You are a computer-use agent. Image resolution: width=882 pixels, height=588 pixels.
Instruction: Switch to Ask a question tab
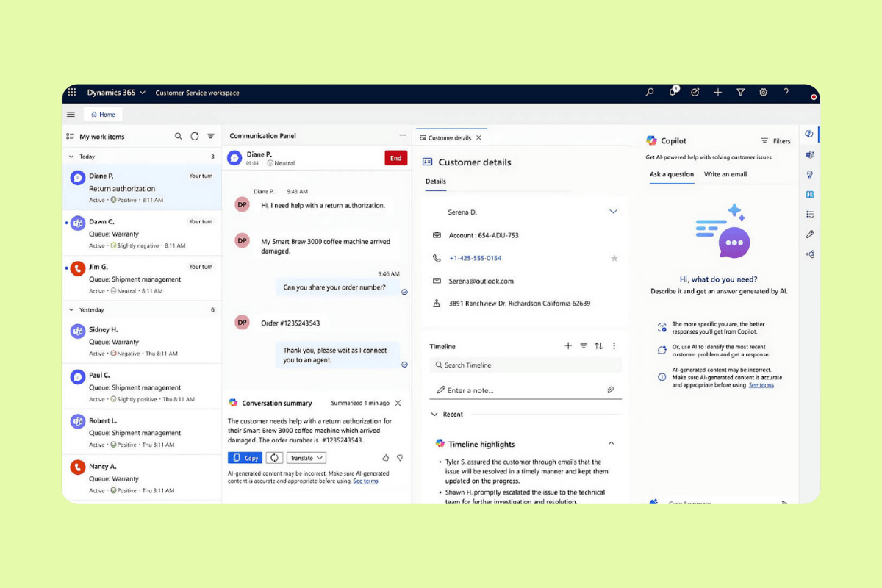(x=672, y=174)
